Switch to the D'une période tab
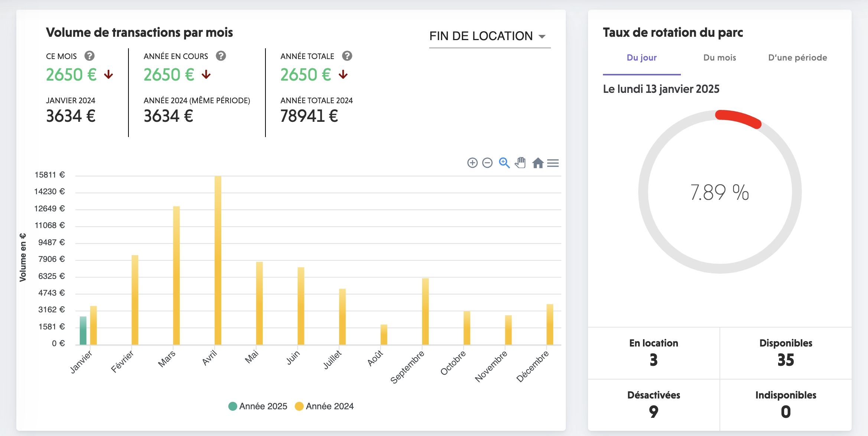This screenshot has height=436, width=868. pos(797,58)
